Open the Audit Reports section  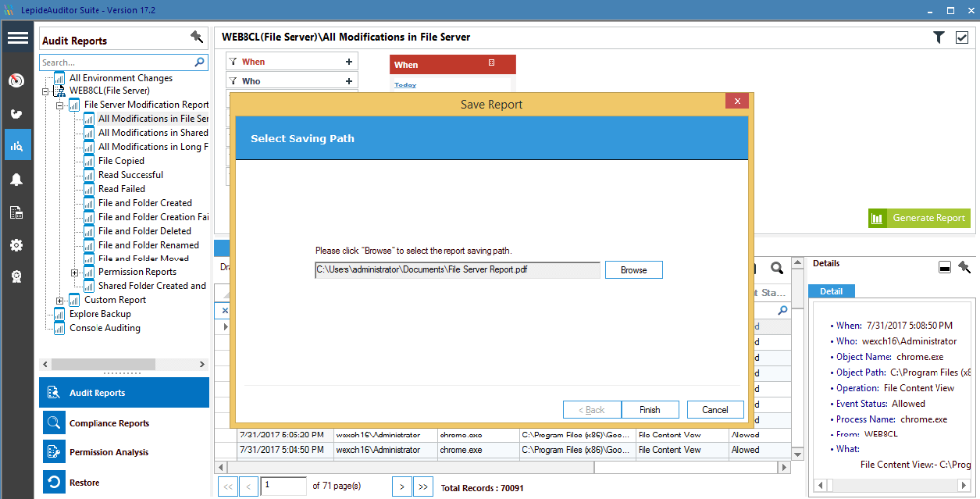pos(124,393)
